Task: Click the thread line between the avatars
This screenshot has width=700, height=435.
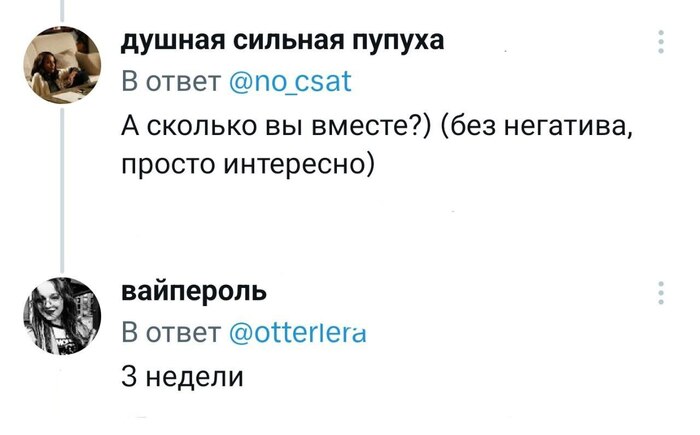Action: coord(60,190)
